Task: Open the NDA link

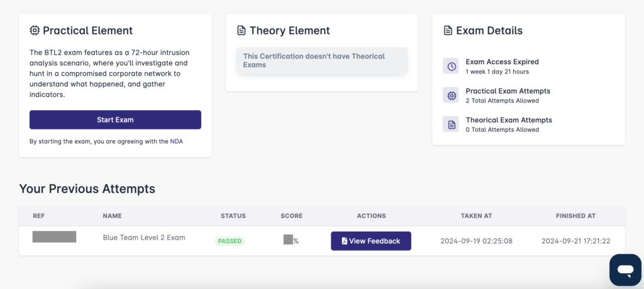Action: click(x=177, y=141)
